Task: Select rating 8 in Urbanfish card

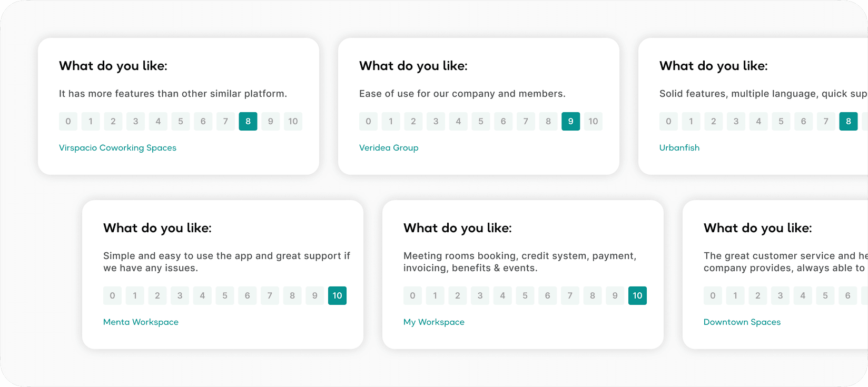Action: click(x=848, y=122)
